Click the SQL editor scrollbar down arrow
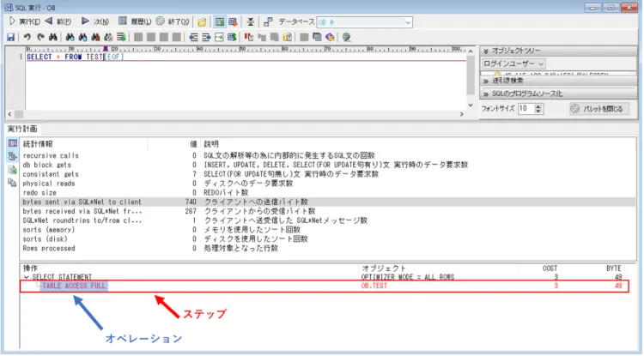Viewport: 644px width, 356px height. [471, 105]
